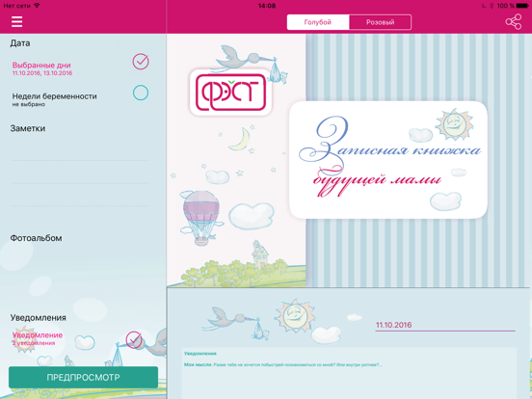Tap the Wi-Fi status icon
Screen dimensions: 532x399
(x=37, y=6)
